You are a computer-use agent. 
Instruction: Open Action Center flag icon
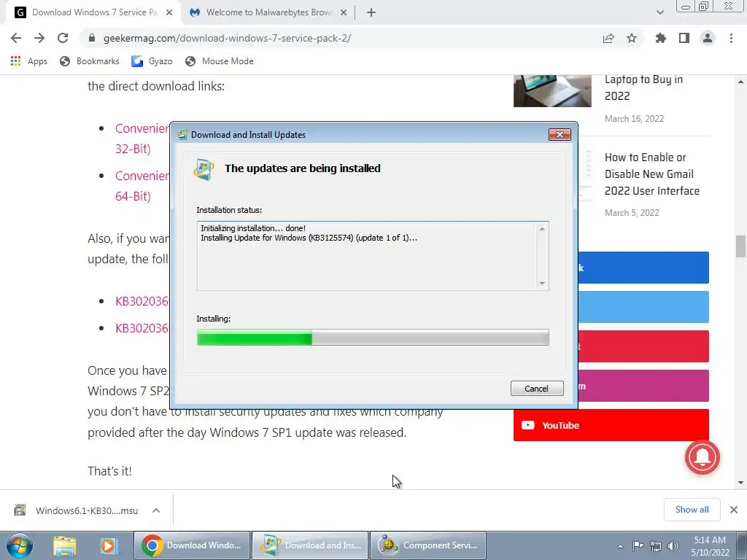638,546
